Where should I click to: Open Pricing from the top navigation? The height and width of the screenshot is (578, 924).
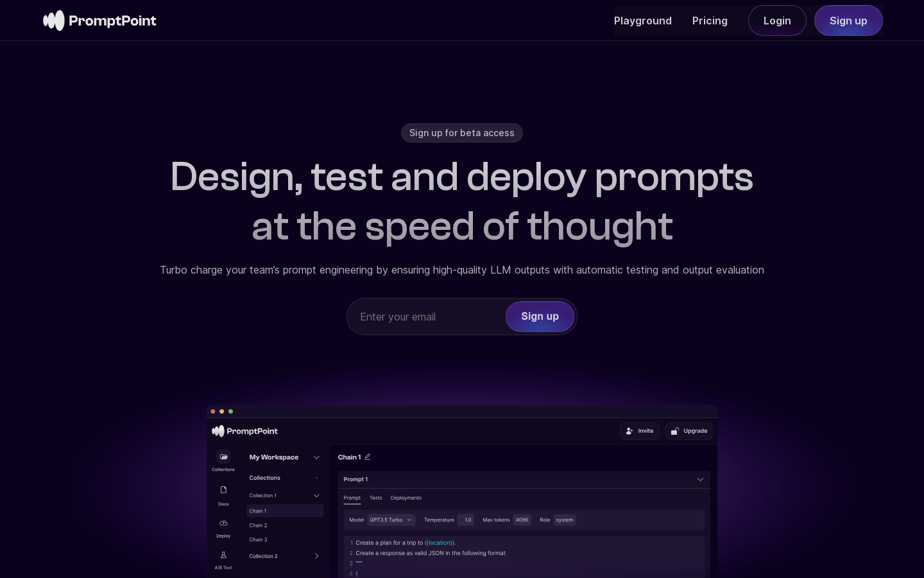(710, 21)
